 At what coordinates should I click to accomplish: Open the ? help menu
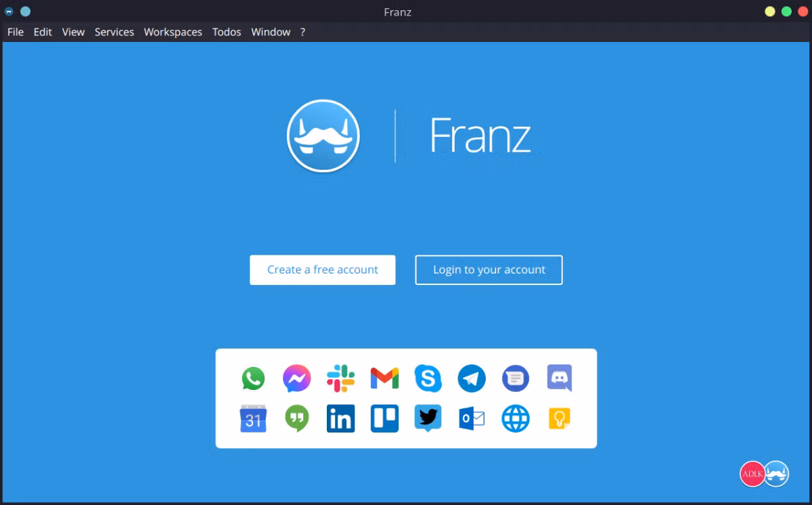pyautogui.click(x=302, y=32)
